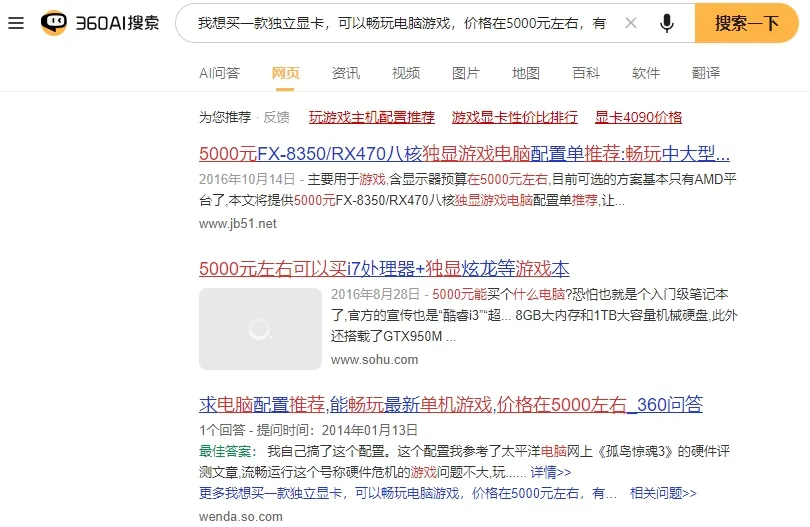Click the 反馈 feedback link
This screenshot has width=810, height=527.
[x=276, y=117]
